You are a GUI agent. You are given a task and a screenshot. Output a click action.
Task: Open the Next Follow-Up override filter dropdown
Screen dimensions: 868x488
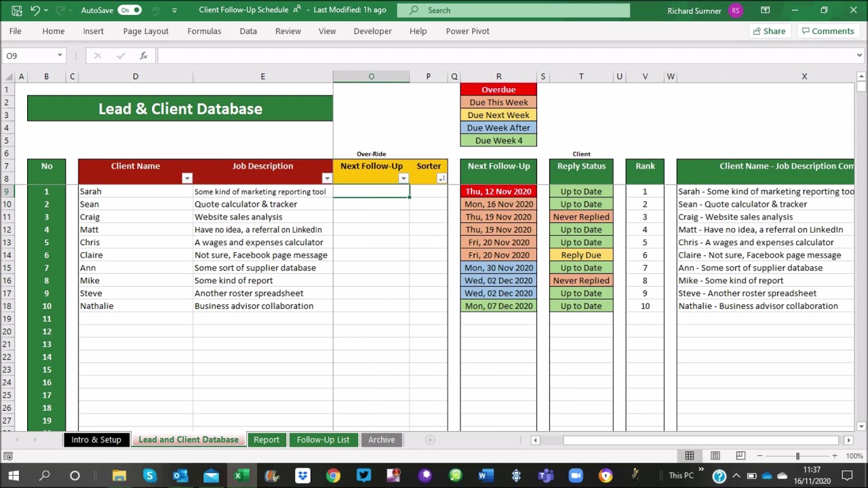[403, 178]
